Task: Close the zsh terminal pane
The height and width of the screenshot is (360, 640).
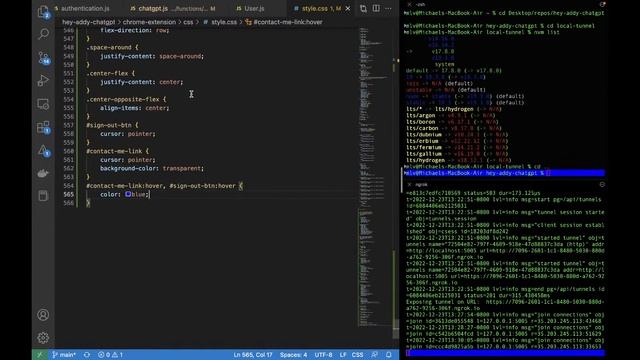Action: tap(409, 4)
